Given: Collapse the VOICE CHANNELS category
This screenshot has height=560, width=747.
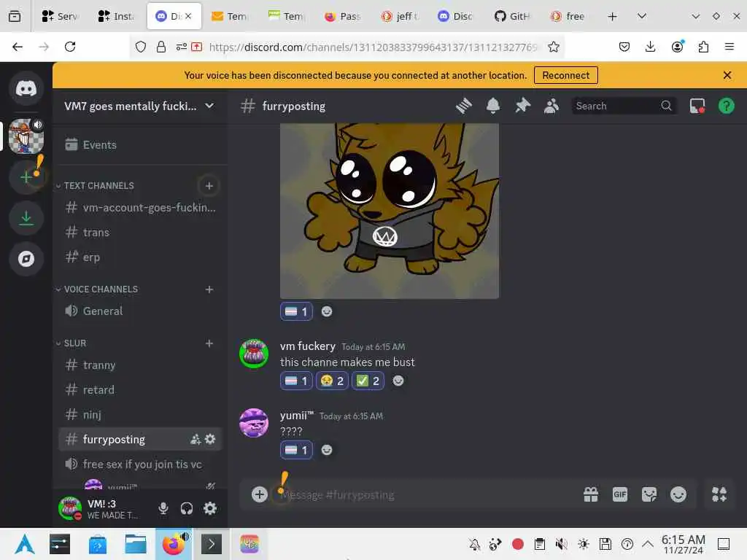Looking at the screenshot, I should coord(97,289).
